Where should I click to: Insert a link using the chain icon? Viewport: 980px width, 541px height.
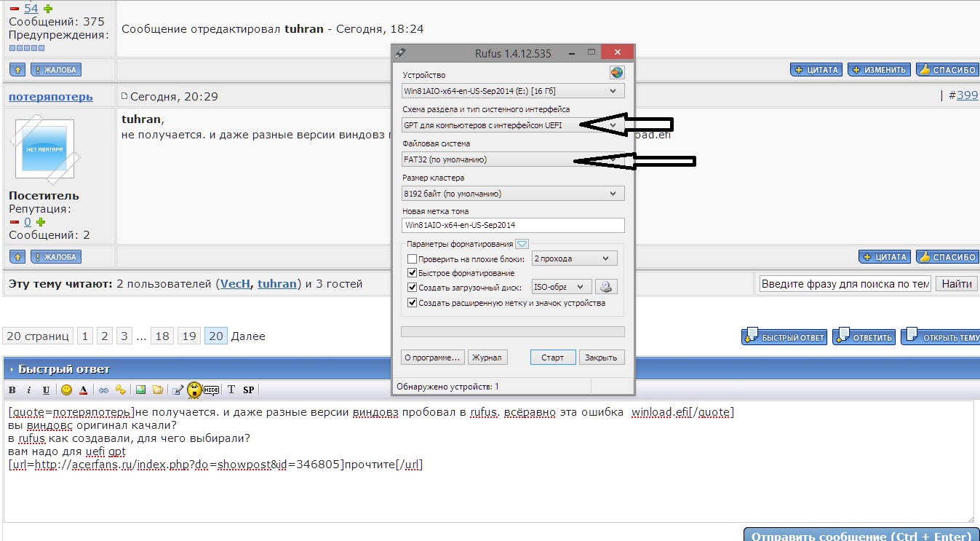[x=103, y=390]
